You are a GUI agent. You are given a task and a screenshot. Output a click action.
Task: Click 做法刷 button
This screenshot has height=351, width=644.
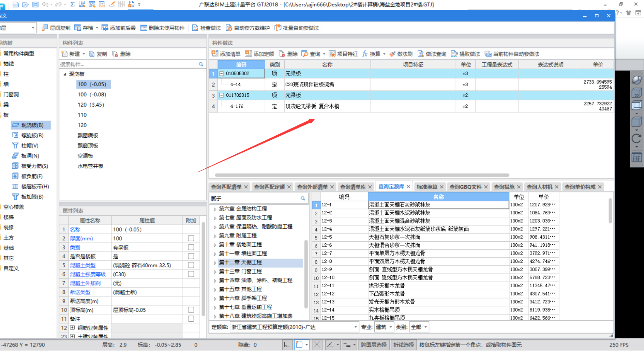tap(401, 54)
